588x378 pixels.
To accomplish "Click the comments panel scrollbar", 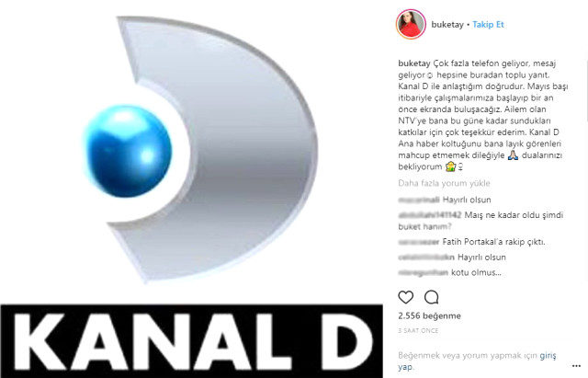I will coord(586,90).
